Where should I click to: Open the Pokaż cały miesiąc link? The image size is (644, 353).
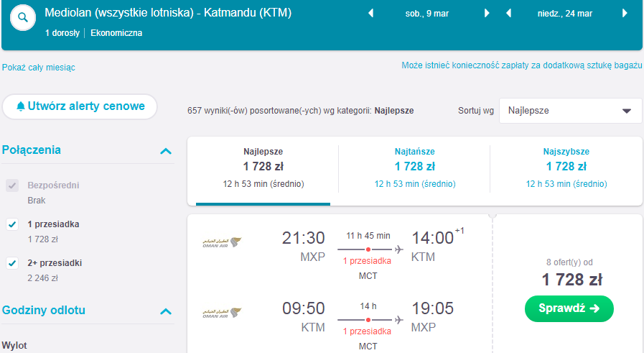39,68
